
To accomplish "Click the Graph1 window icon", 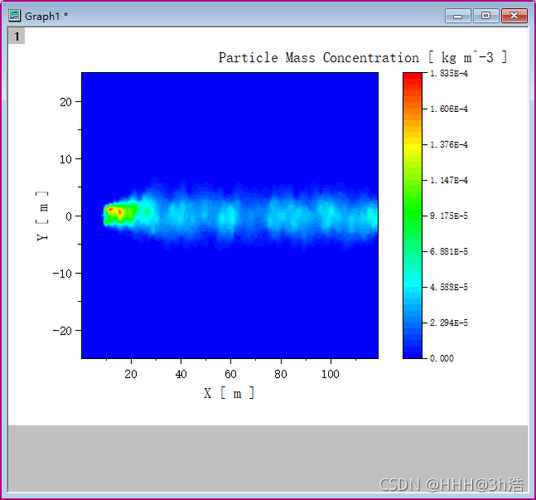I will (15, 16).
